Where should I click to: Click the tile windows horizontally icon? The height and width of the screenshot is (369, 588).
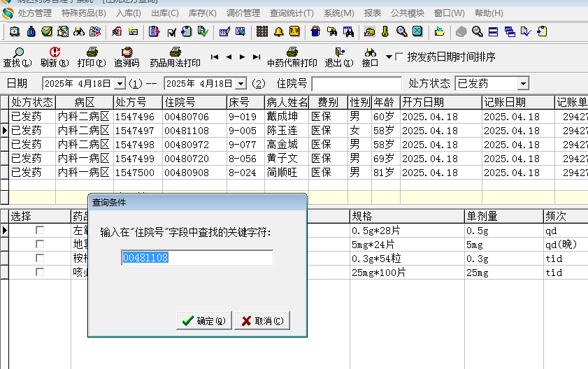[494, 32]
